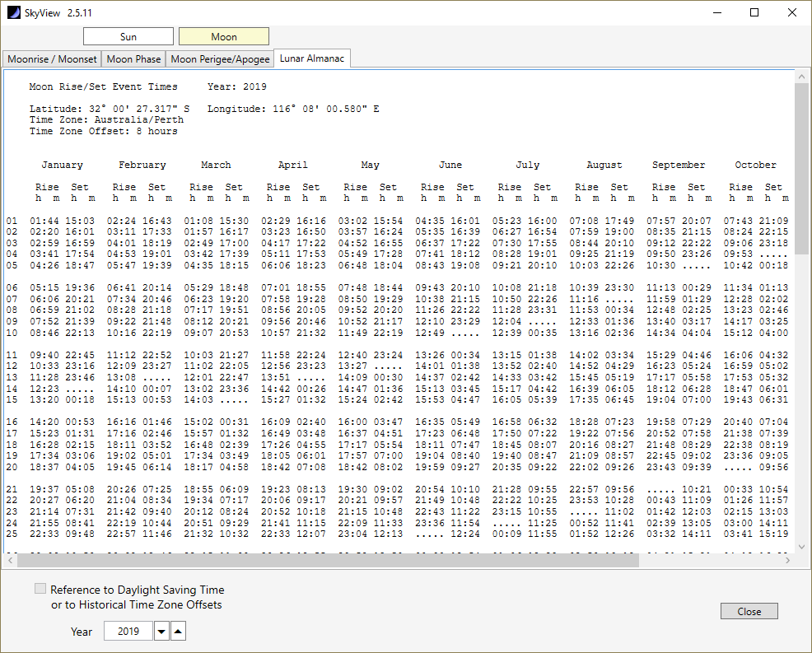Click the horizontal scrollbar's left arrow
The height and width of the screenshot is (653, 812).
click(10, 560)
